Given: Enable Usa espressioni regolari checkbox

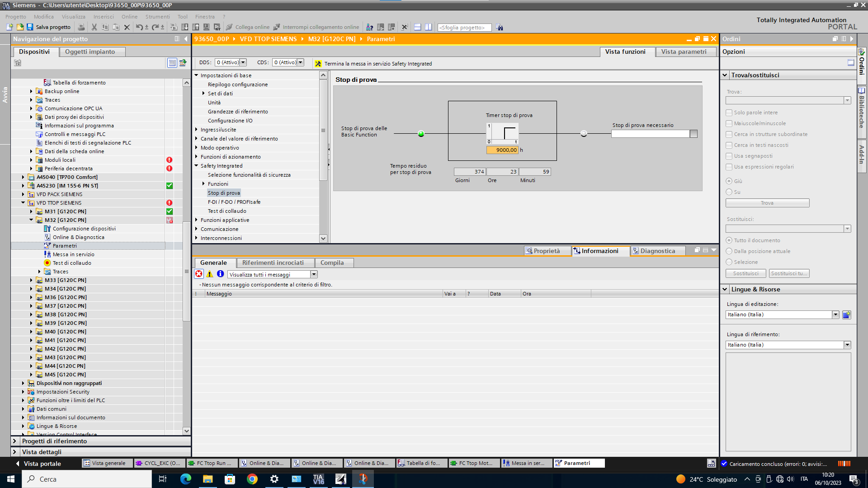Looking at the screenshot, I should 729,167.
